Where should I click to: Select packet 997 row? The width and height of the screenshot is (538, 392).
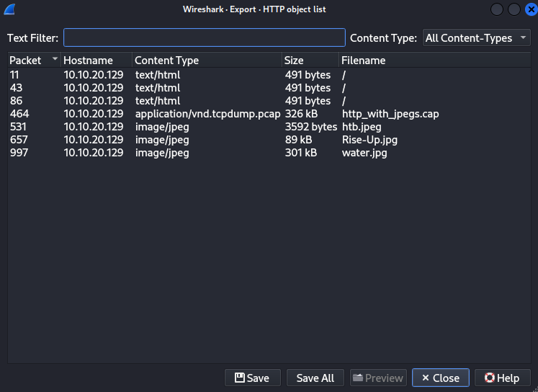click(x=269, y=153)
